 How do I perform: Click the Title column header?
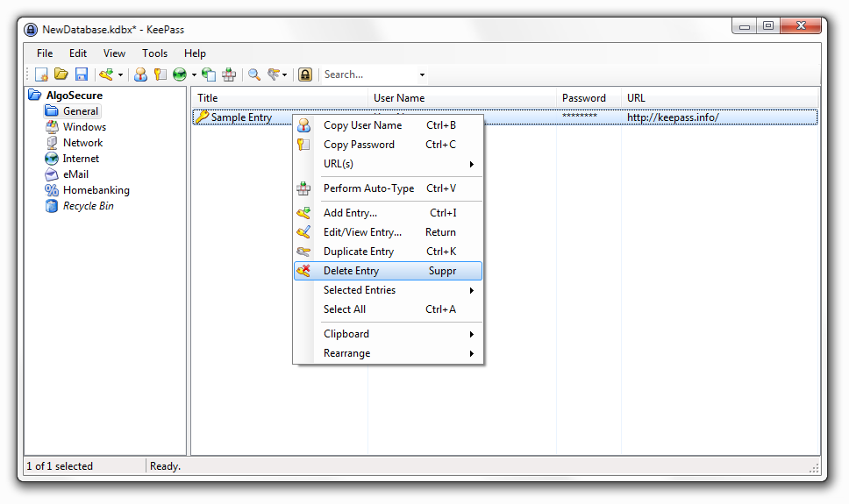pyautogui.click(x=281, y=98)
